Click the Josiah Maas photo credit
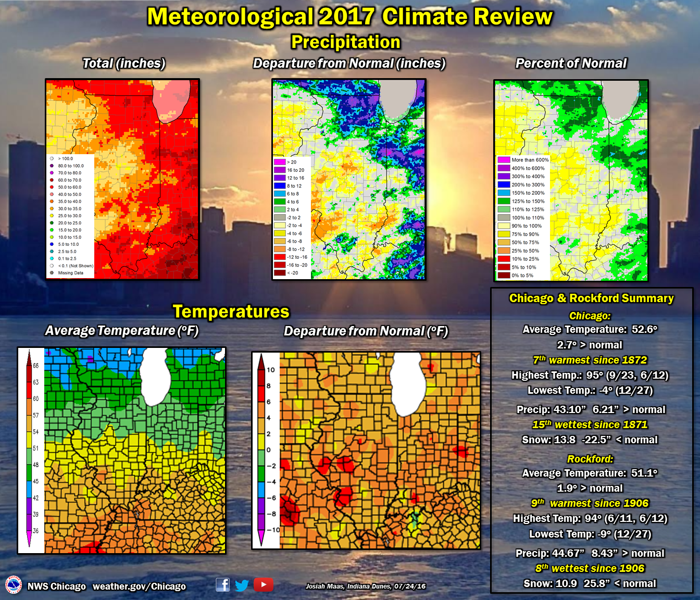This screenshot has height=600, width=700. 365,586
